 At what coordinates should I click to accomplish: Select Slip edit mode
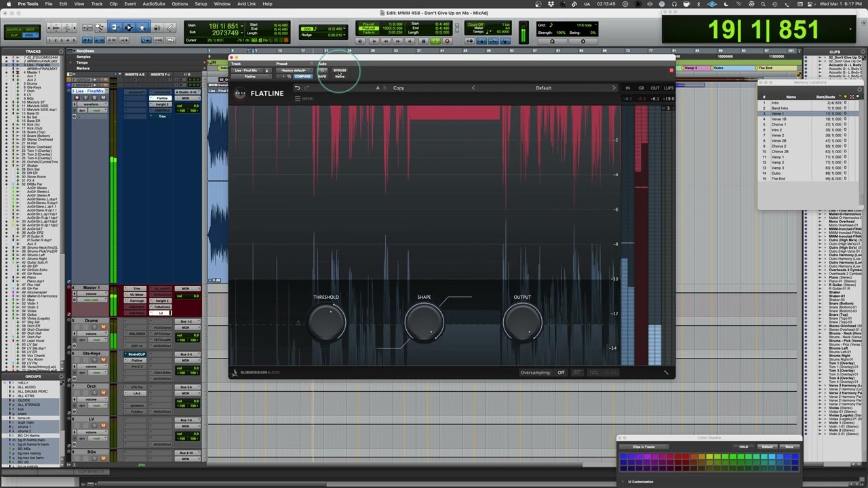tap(13, 35)
